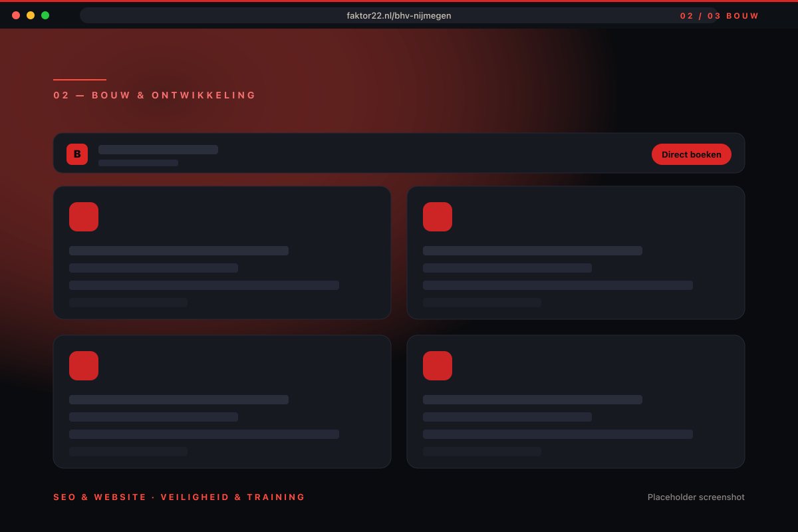
Task: Maximize the window with the green dot
Action: pyautogui.click(x=45, y=15)
